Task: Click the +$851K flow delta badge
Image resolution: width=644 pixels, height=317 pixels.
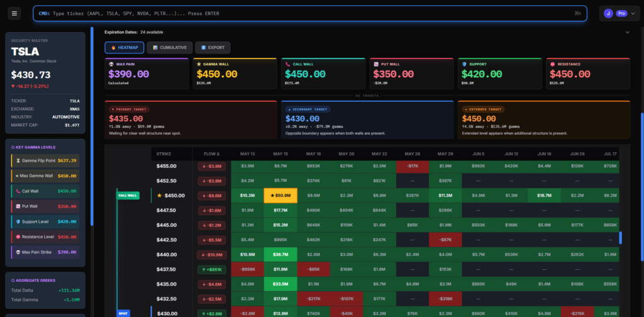Action: pyautogui.click(x=211, y=269)
